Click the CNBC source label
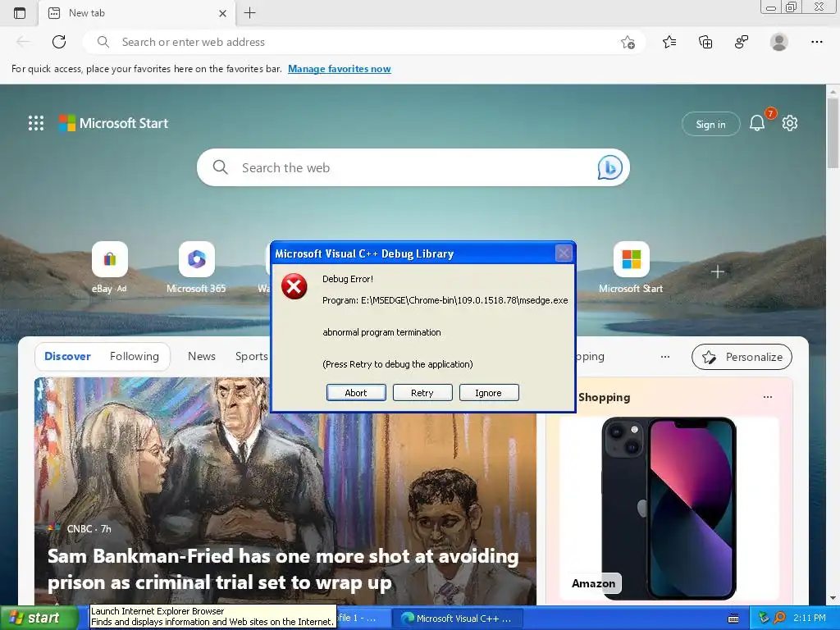 click(80, 529)
